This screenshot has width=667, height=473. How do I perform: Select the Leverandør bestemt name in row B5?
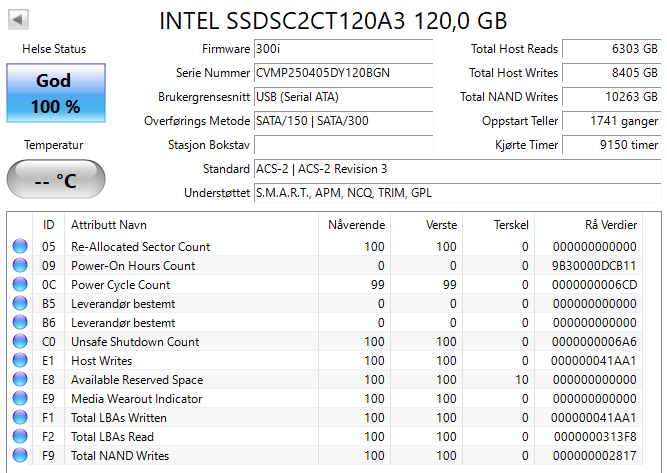pyautogui.click(x=123, y=304)
